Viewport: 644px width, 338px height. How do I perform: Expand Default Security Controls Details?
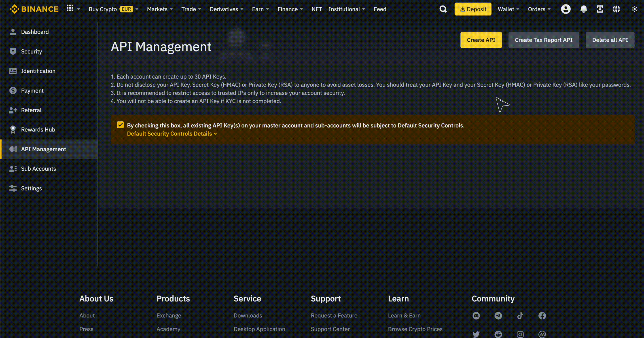pyautogui.click(x=172, y=134)
